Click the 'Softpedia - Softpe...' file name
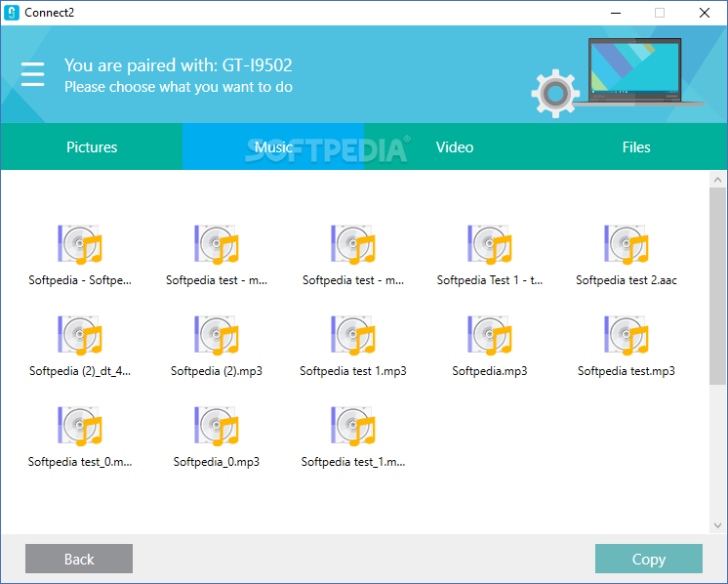 pos(80,280)
